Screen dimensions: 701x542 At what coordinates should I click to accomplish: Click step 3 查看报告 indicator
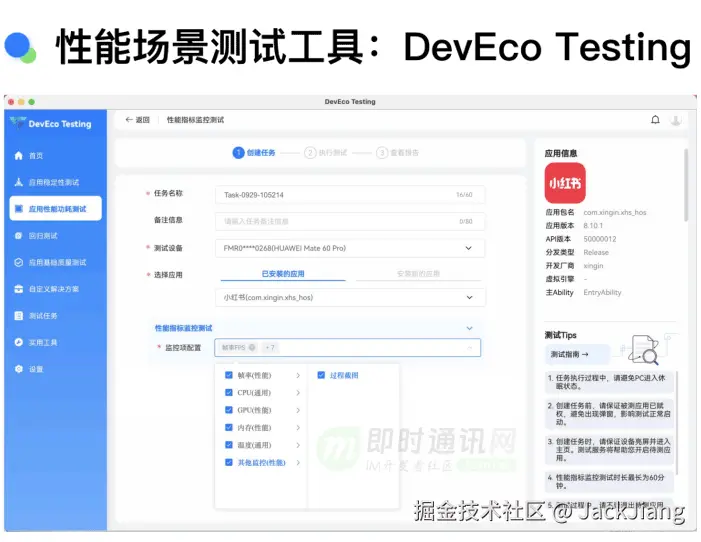click(x=397, y=152)
